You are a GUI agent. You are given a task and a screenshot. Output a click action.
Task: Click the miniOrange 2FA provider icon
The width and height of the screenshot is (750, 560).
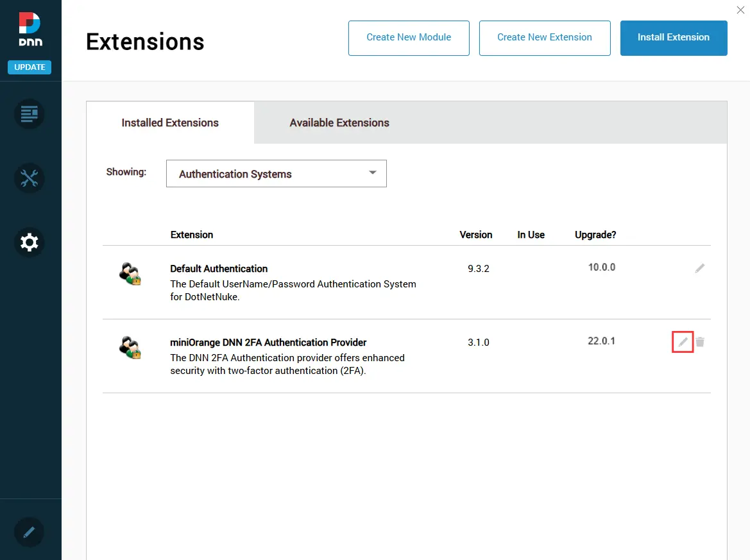[x=130, y=348]
